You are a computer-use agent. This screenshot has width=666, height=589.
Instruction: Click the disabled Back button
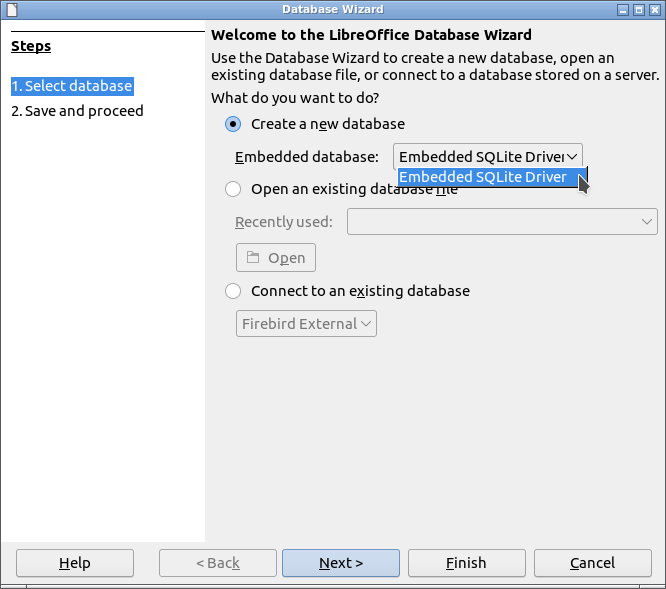coord(218,563)
